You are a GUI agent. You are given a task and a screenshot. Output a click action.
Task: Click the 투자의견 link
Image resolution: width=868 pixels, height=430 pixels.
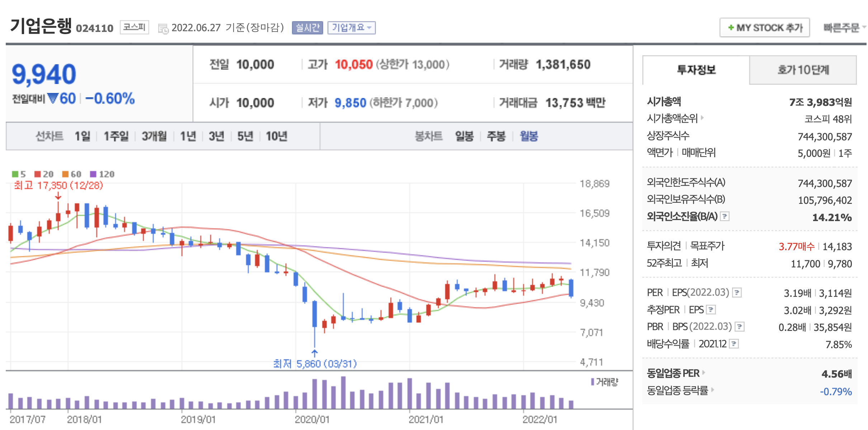pyautogui.click(x=664, y=246)
